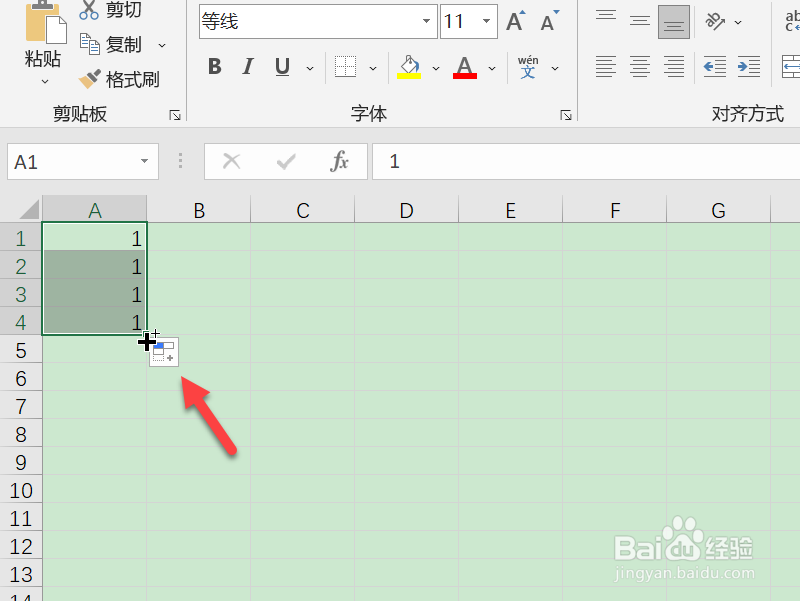Select column G header
The image size is (800, 601).
pos(718,210)
